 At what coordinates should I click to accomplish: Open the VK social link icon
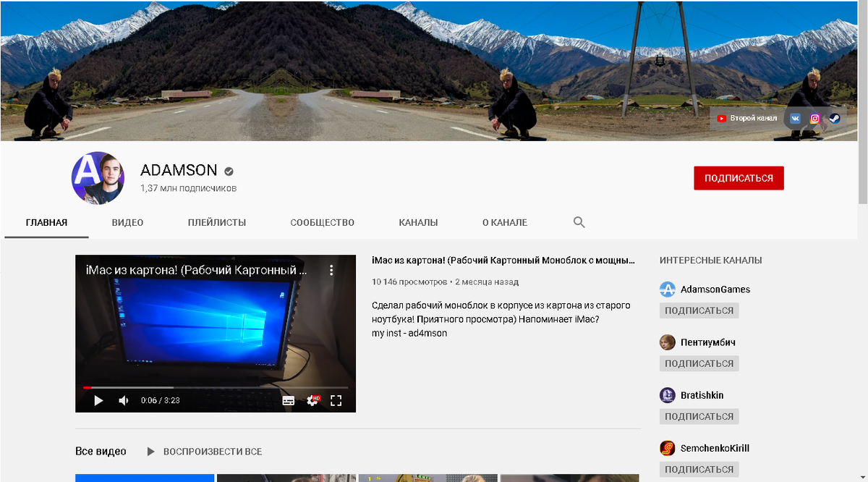(x=795, y=119)
